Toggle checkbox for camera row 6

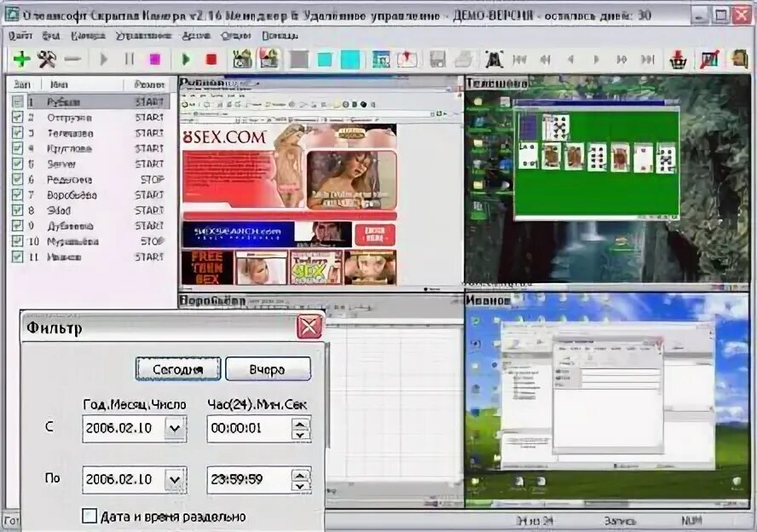pyautogui.click(x=17, y=179)
